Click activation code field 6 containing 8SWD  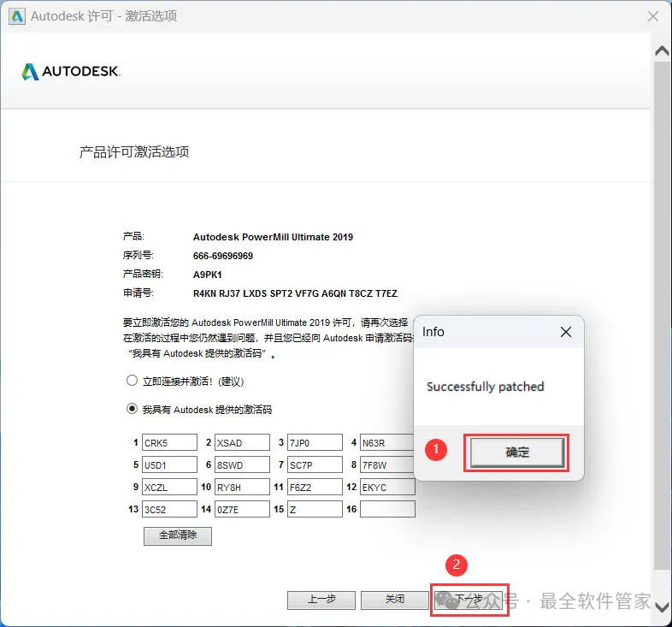pos(242,464)
